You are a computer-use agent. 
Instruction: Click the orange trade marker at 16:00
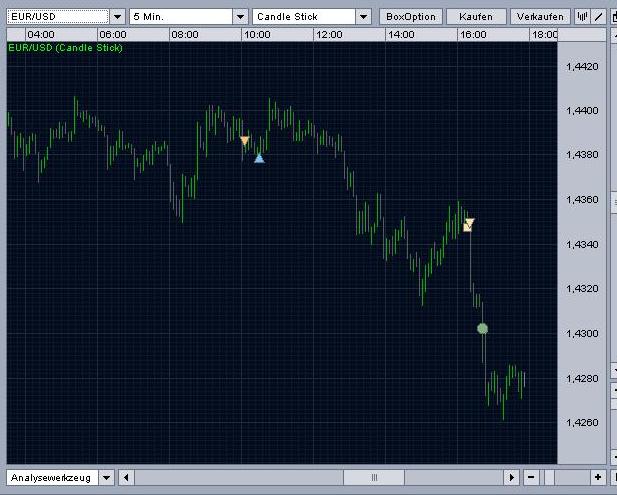tap(468, 225)
